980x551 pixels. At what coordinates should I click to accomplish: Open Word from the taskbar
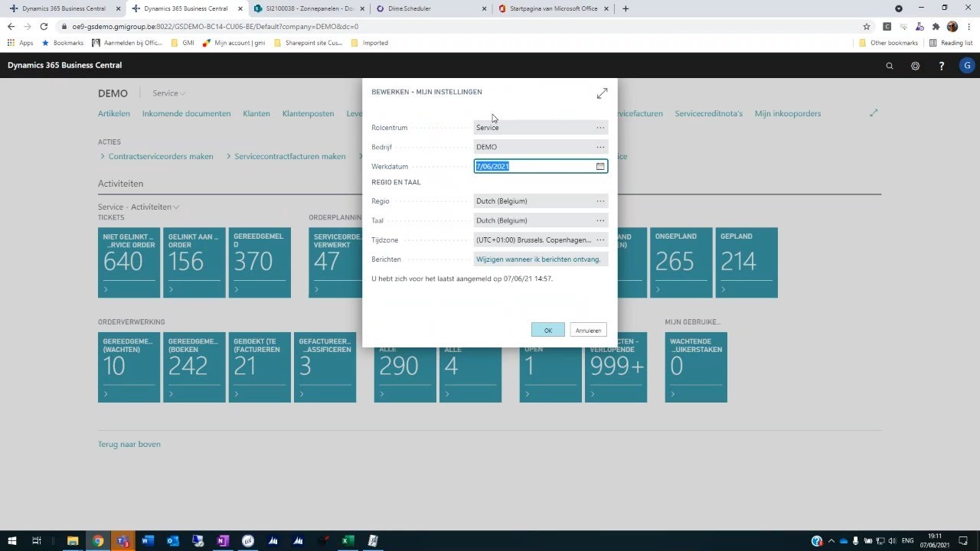tap(148, 541)
